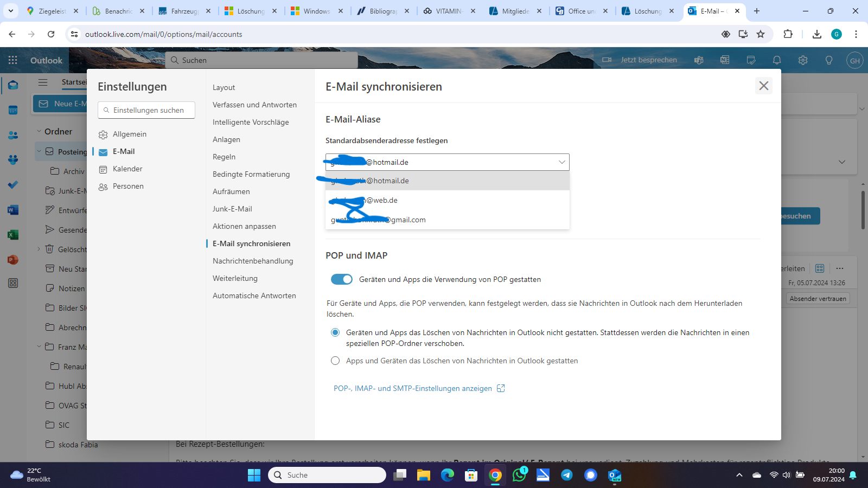Open the Regeln settings page

click(x=224, y=157)
